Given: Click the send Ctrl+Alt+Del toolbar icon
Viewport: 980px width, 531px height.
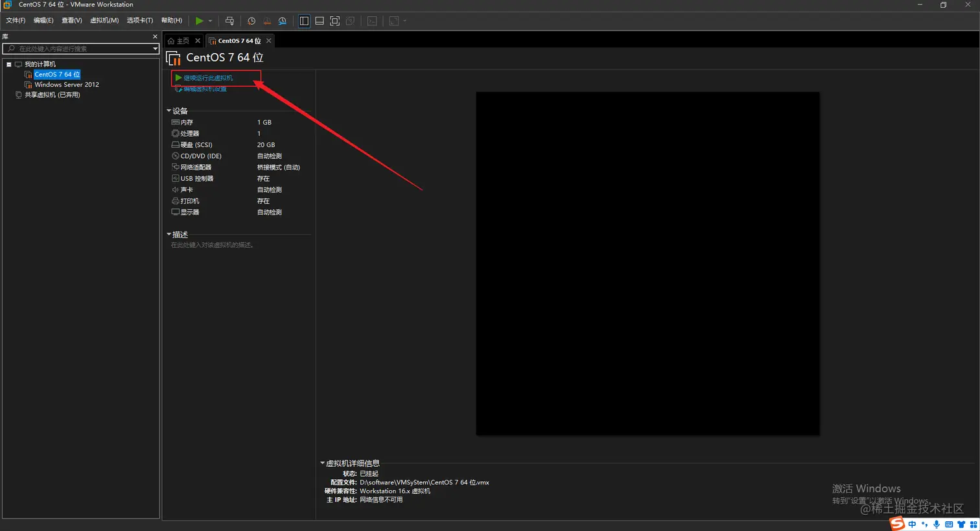Looking at the screenshot, I should click(229, 21).
